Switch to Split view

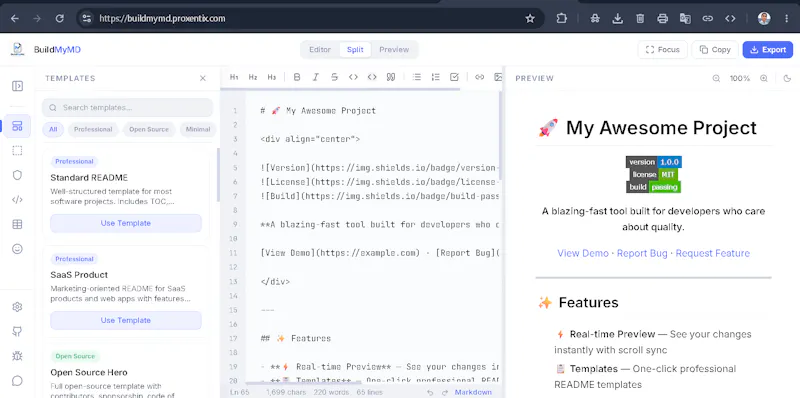[355, 49]
